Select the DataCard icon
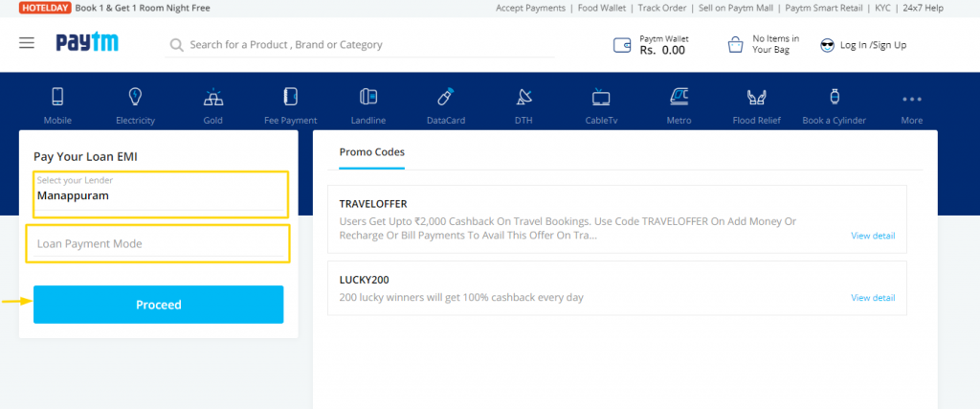 [446, 97]
